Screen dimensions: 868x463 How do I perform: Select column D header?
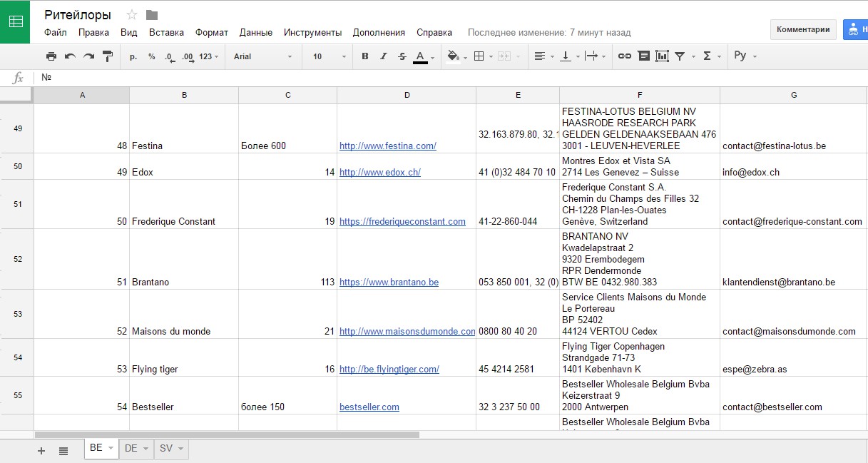(407, 95)
